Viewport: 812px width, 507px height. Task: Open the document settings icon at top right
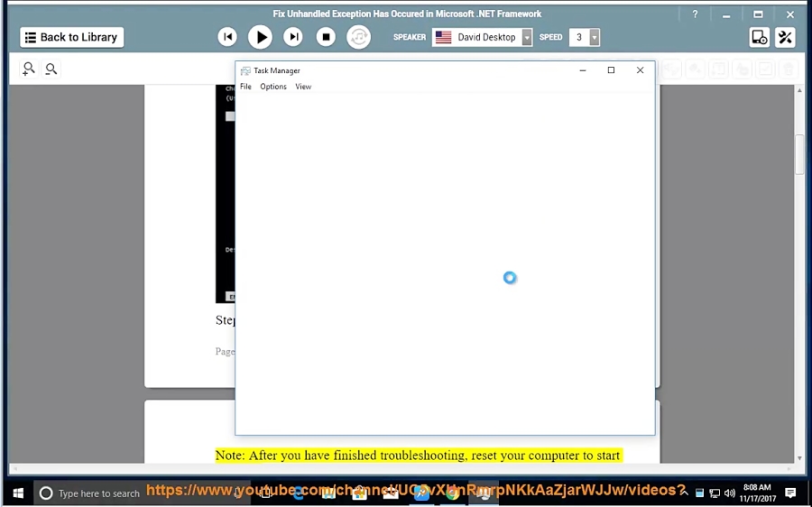pos(759,37)
